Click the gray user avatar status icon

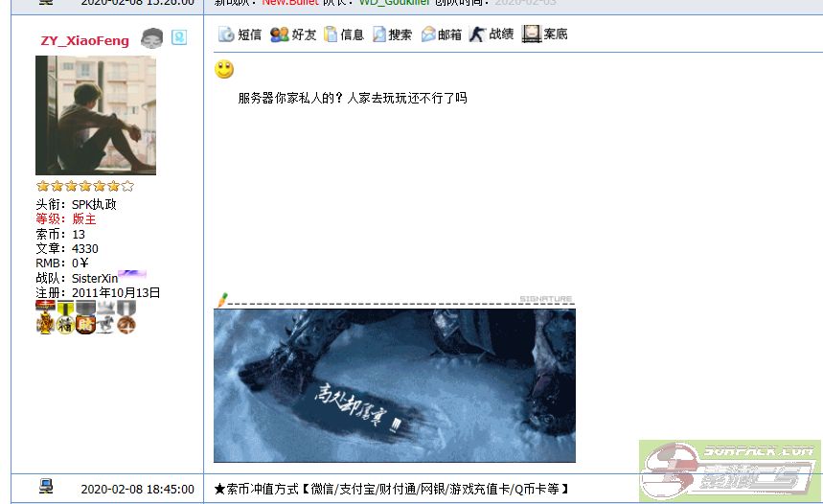(x=152, y=38)
